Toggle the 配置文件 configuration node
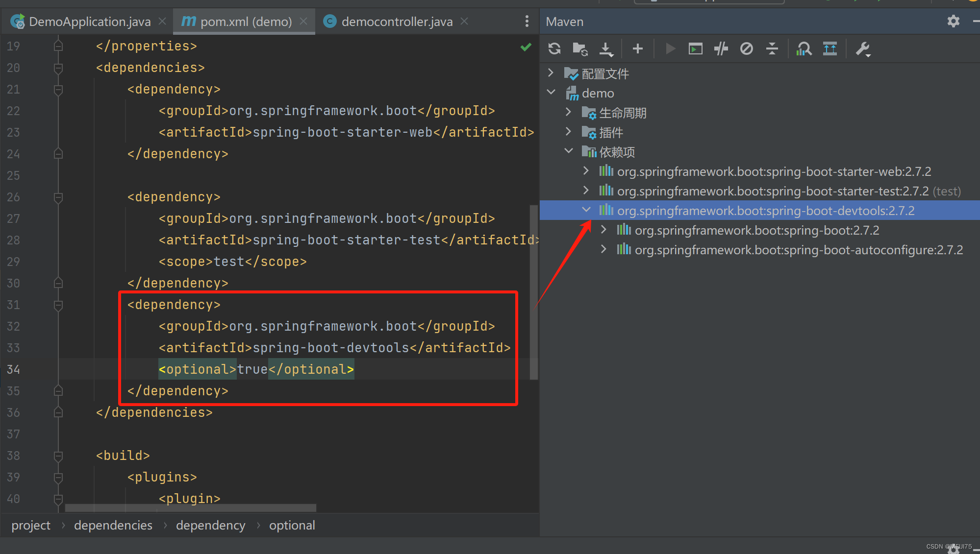This screenshot has width=980, height=554. pos(553,73)
